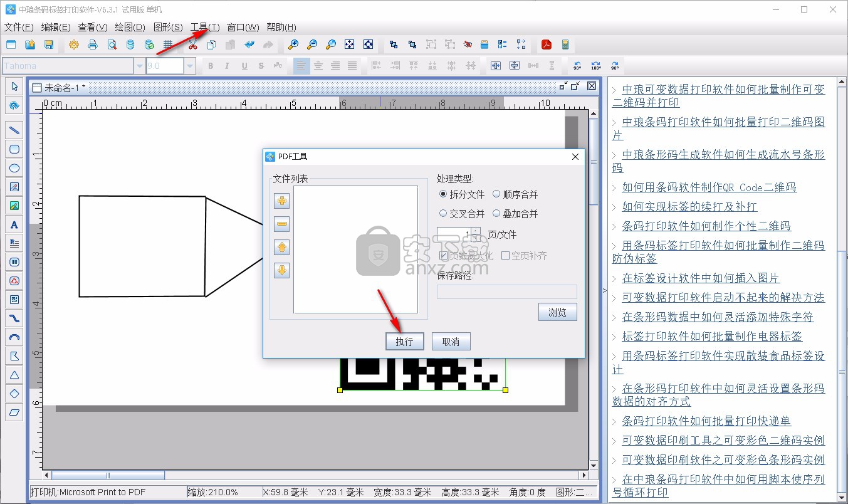848x504 pixels.
Task: Click the plus add file icon in PDF工具
Action: pyautogui.click(x=282, y=201)
